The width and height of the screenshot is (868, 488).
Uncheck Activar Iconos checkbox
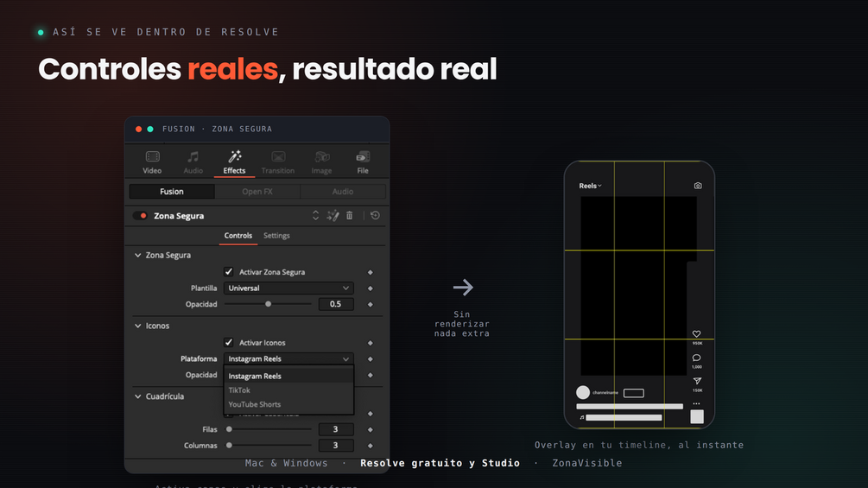tap(229, 343)
